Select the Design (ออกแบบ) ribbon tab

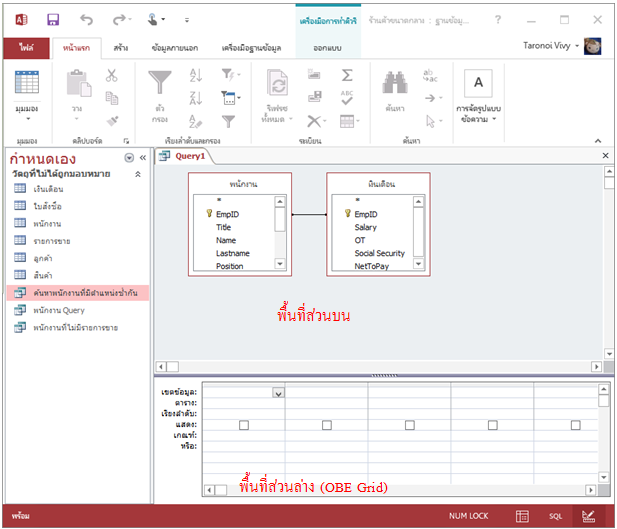[x=327, y=48]
